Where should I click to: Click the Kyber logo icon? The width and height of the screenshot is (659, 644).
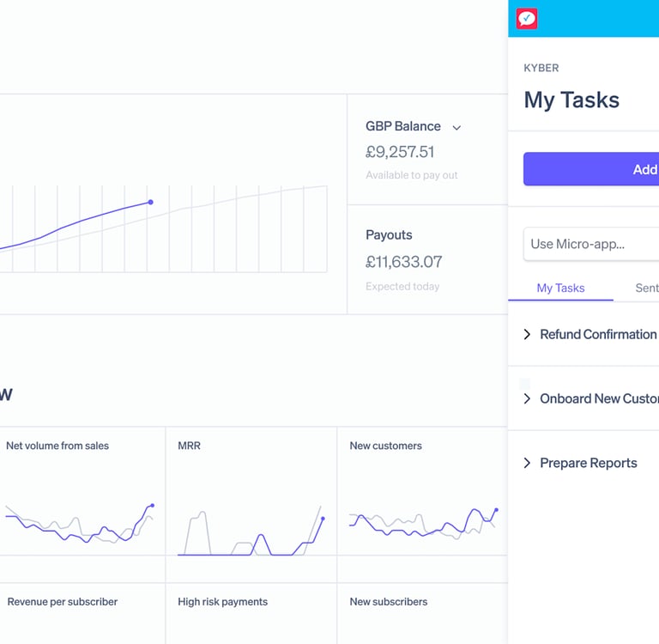click(x=527, y=18)
